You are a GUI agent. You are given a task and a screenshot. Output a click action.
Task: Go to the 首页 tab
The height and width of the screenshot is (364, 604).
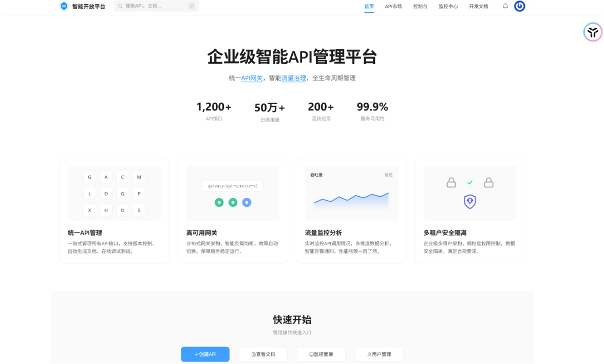[x=369, y=6]
